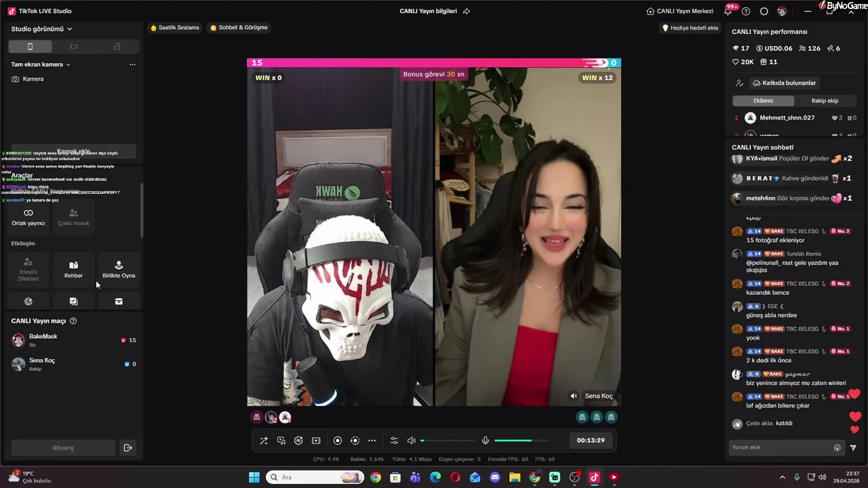This screenshot has width=868, height=488.
Task: Open Çoklu konuk tool
Action: [73, 217]
